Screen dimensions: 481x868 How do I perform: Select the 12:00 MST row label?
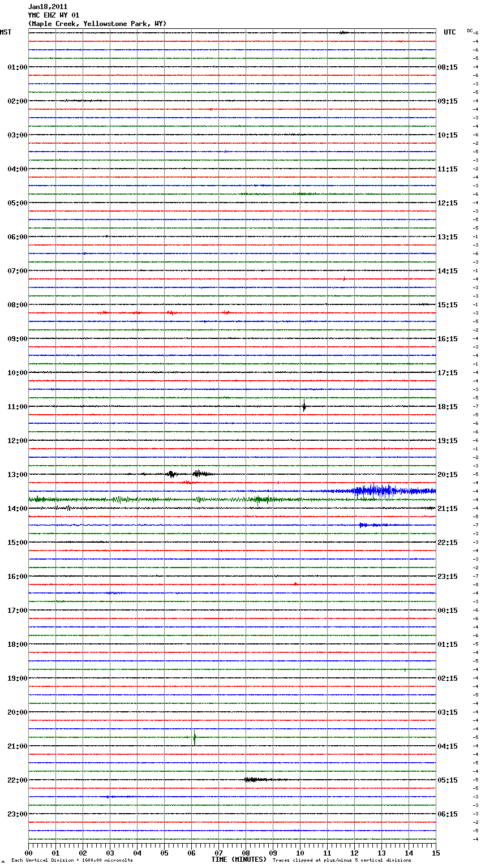tap(18, 441)
